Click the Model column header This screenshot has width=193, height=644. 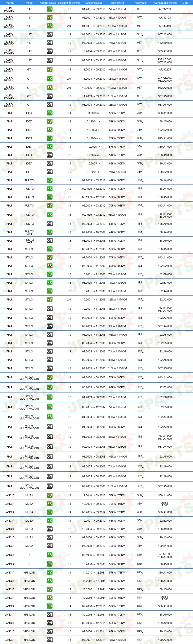pos(29,3)
